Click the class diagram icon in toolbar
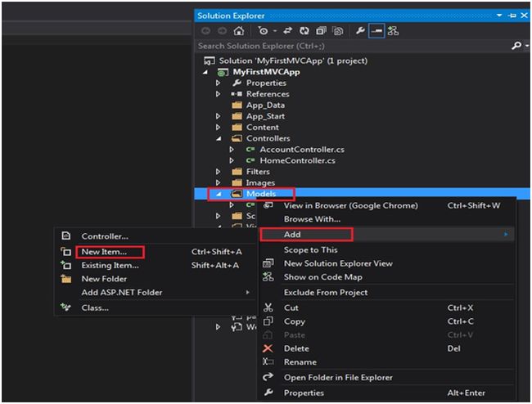 [394, 30]
